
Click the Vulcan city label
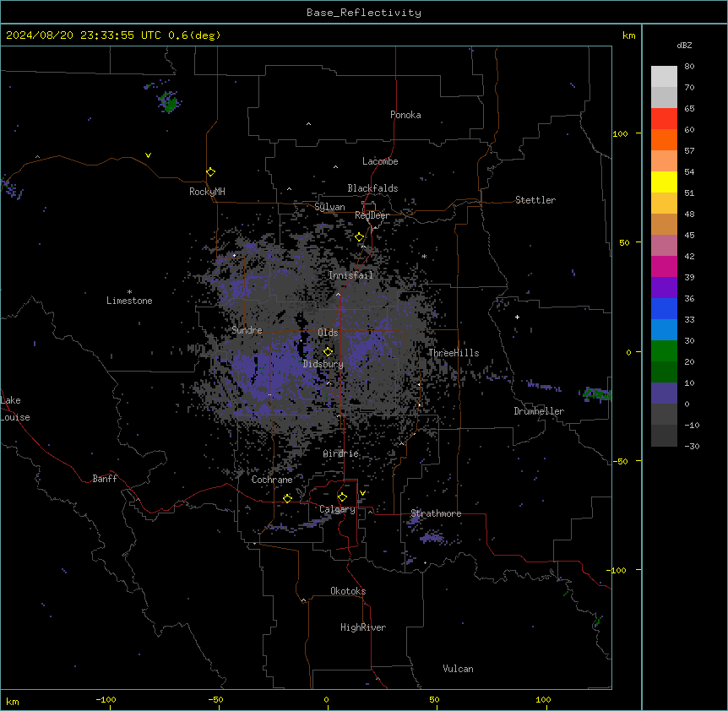[x=459, y=669]
